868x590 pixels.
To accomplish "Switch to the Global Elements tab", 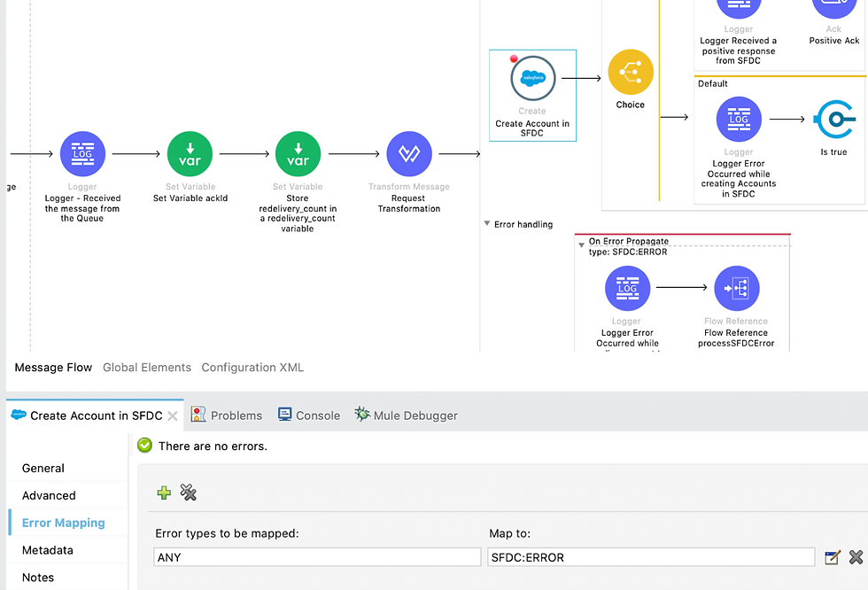I will (x=147, y=368).
